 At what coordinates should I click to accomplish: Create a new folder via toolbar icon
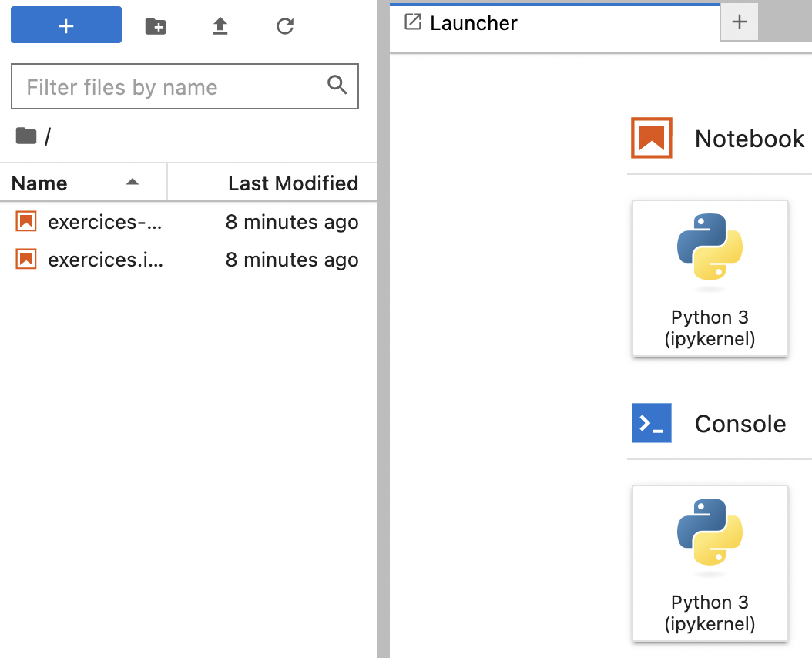pyautogui.click(x=156, y=26)
